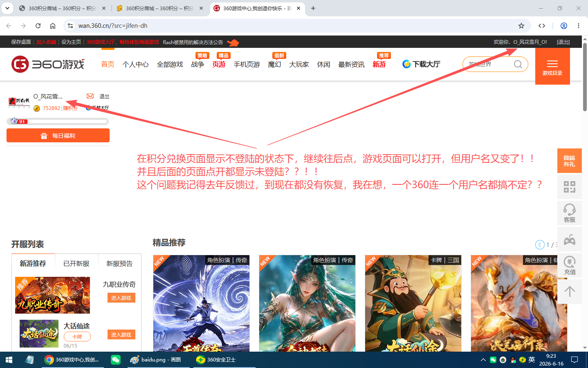Click the search magnifier icon
The width and height of the screenshot is (588, 368).
(518, 64)
